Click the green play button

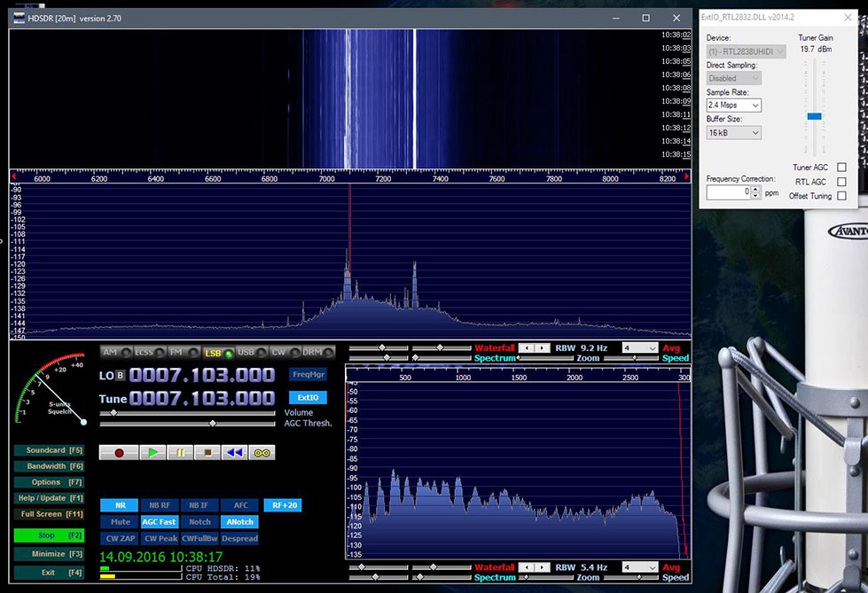tap(152, 452)
